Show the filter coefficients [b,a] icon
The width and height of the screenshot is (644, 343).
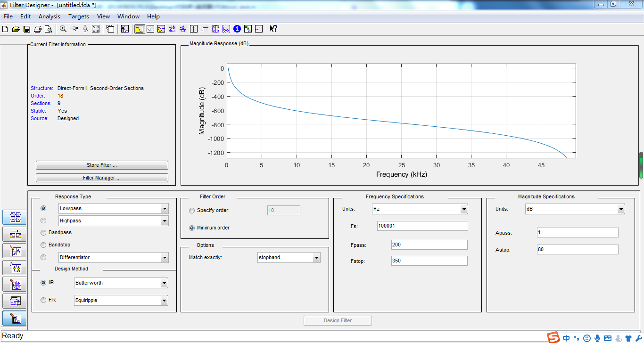(226, 29)
